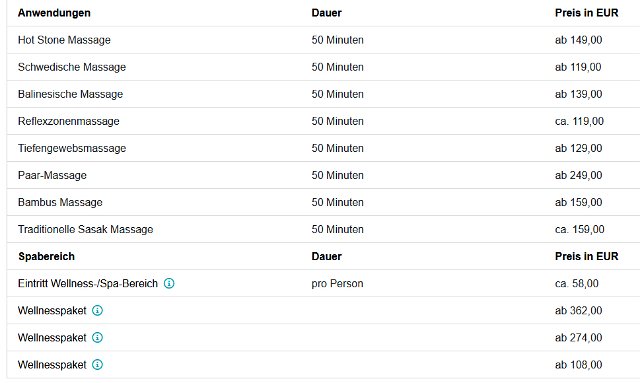The height and width of the screenshot is (383, 640).
Task: Open info icon for 274,00 Wellnesspaket
Action: click(97, 338)
